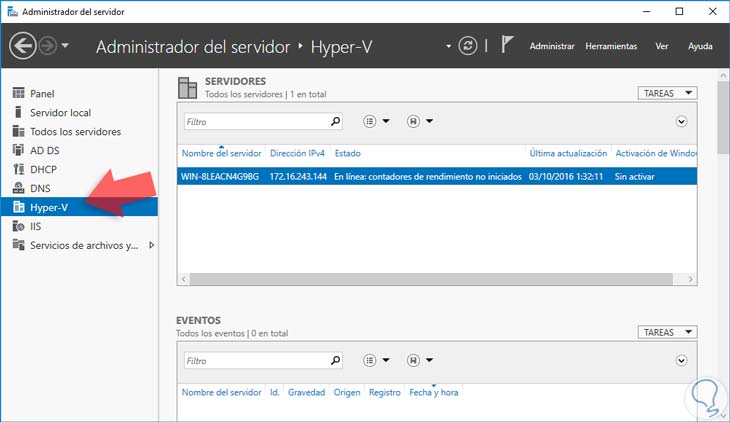Sort events by Id. column
The height and width of the screenshot is (422, 730).
[x=275, y=392]
